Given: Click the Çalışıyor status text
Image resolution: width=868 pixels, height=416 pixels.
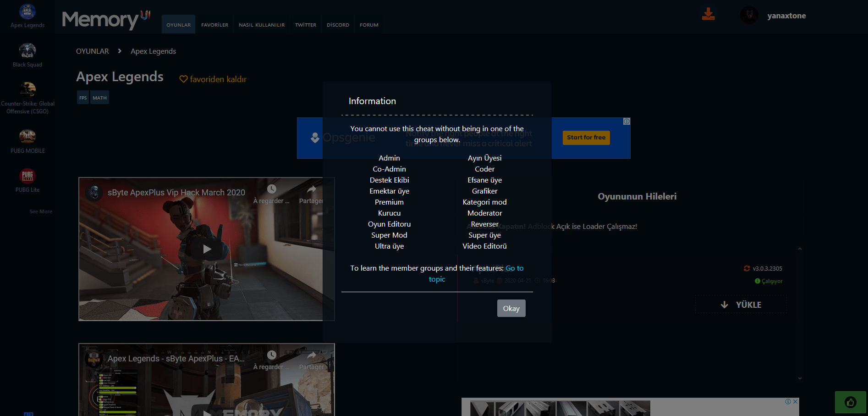Looking at the screenshot, I should coord(772,281).
